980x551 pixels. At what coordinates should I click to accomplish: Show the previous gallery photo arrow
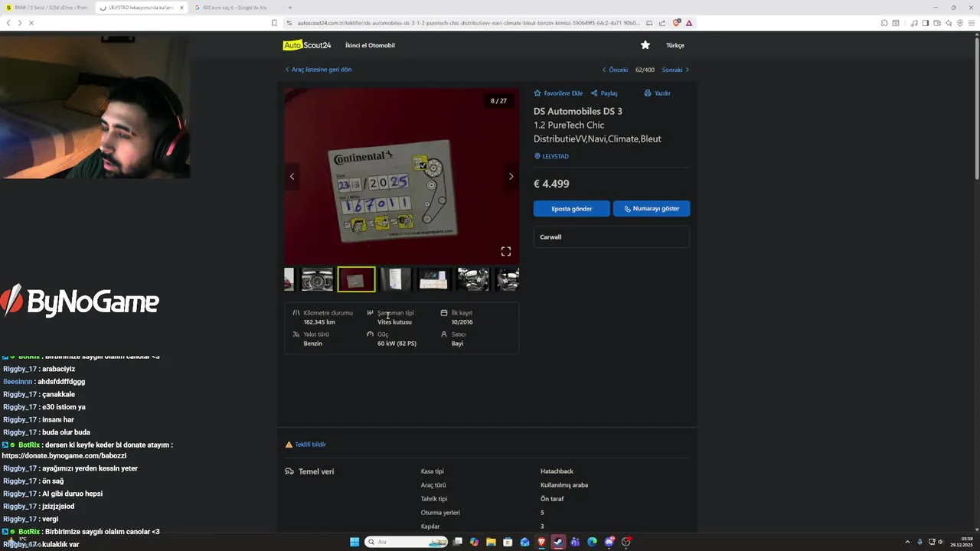[x=292, y=177]
